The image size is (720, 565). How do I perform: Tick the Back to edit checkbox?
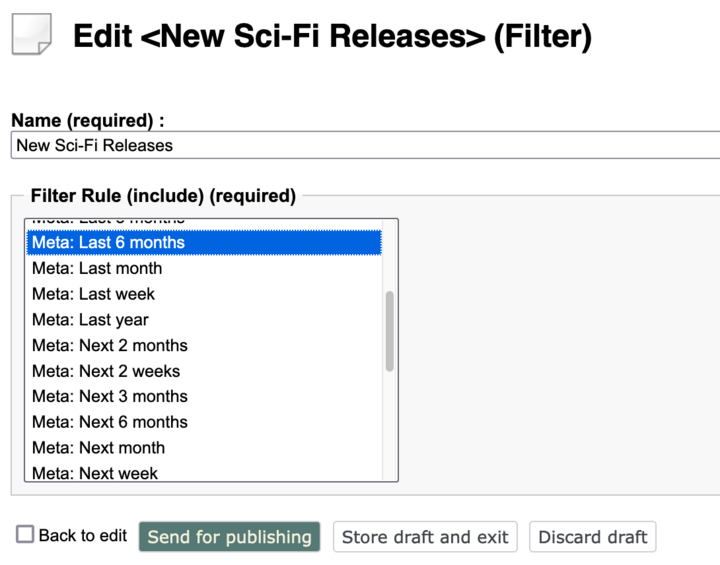coord(25,535)
